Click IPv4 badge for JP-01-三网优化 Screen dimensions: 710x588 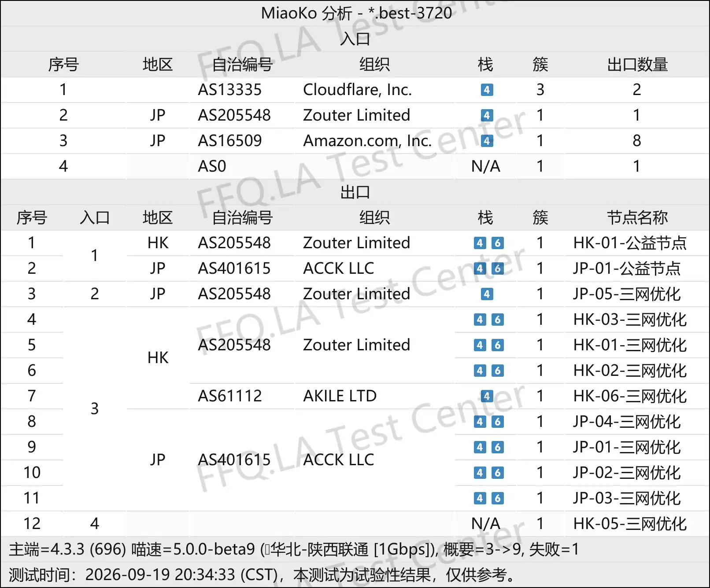(x=480, y=447)
